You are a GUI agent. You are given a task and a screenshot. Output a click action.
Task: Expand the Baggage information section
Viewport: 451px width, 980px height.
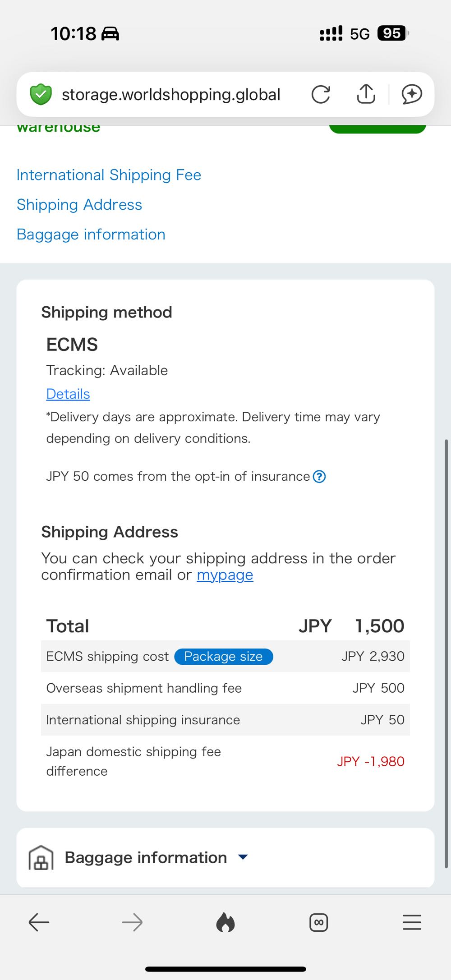[x=243, y=857]
